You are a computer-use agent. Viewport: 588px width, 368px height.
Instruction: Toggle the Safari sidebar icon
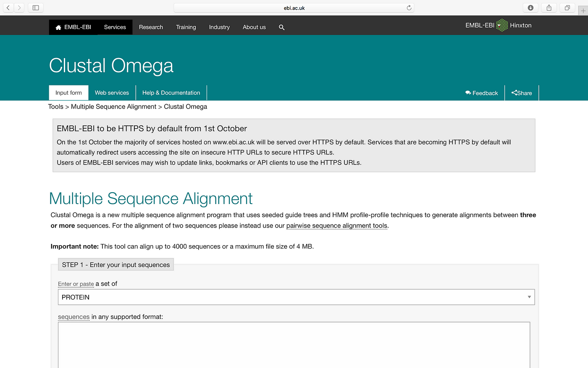pyautogui.click(x=36, y=8)
